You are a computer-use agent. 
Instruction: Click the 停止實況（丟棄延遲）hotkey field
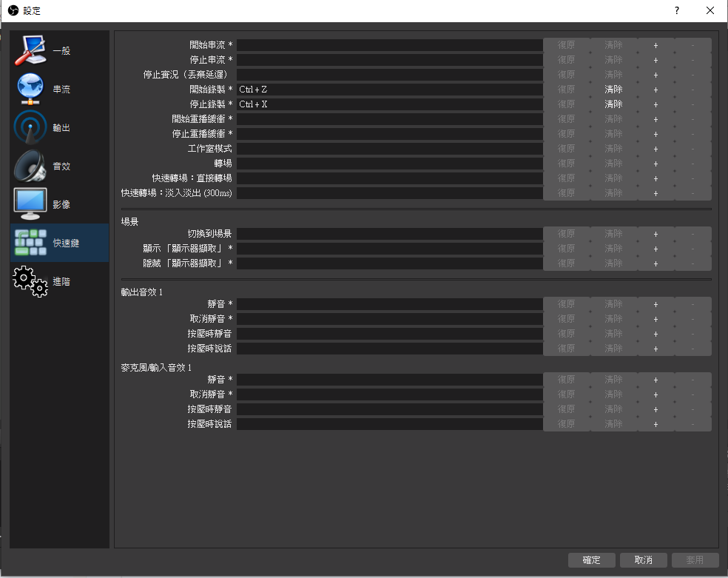pos(390,75)
